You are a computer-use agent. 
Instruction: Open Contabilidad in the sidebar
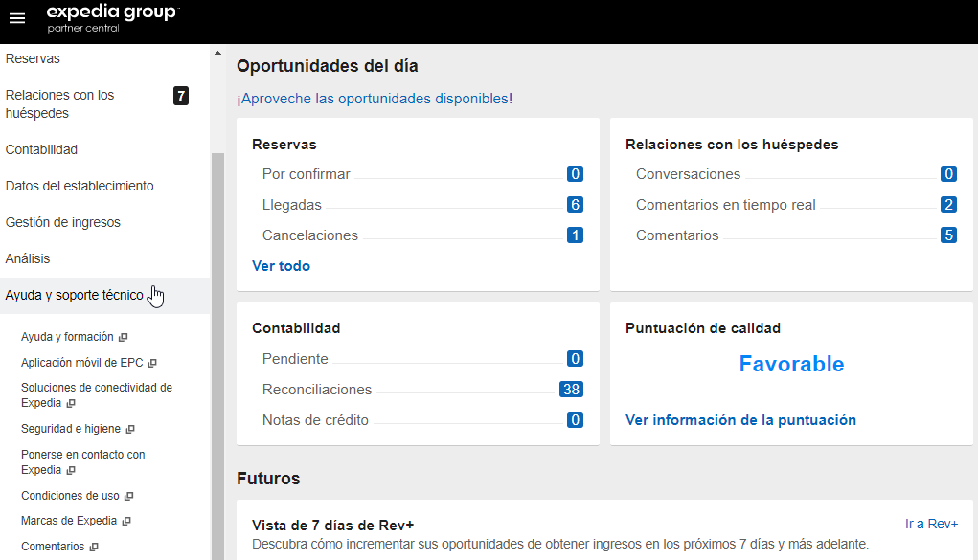coord(41,150)
